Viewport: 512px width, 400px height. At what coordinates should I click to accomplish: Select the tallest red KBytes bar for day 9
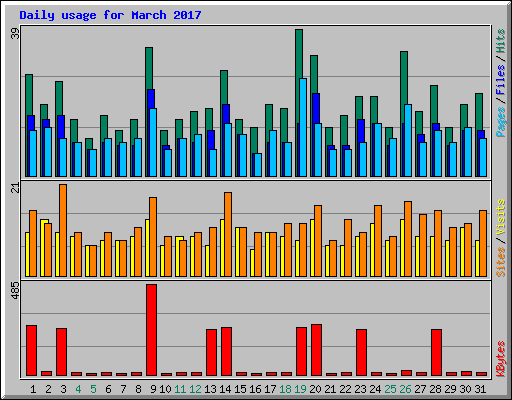152,330
